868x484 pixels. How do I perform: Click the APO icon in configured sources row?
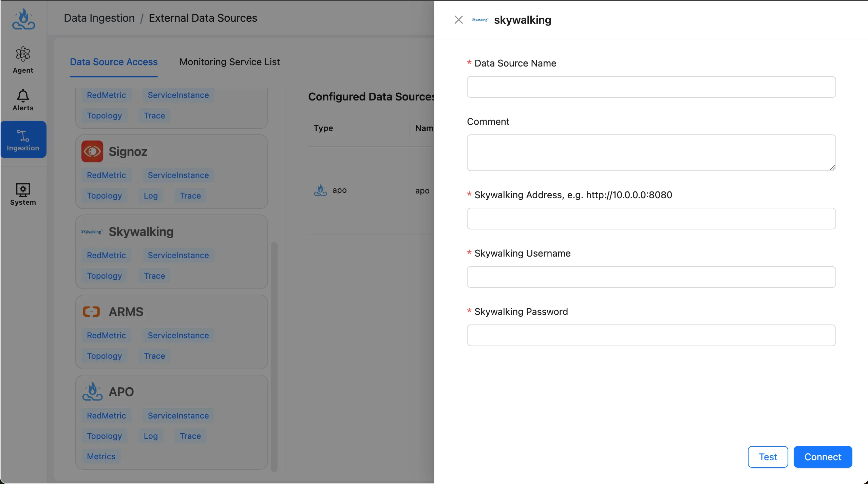320,190
